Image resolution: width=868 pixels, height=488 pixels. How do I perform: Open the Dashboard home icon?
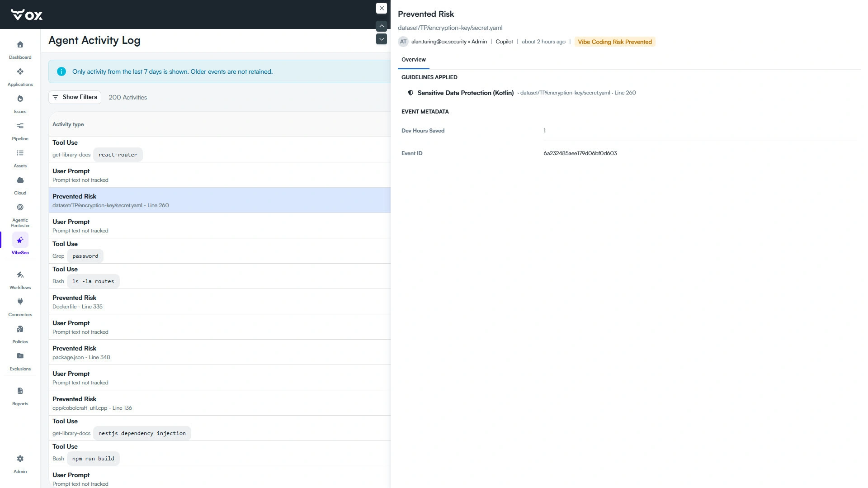20,45
